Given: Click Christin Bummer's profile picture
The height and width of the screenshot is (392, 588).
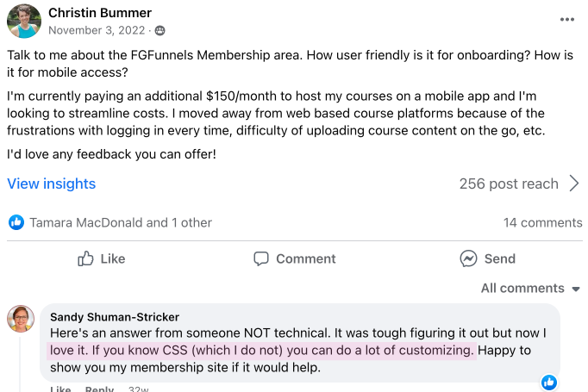Looking at the screenshot, I should click(24, 21).
